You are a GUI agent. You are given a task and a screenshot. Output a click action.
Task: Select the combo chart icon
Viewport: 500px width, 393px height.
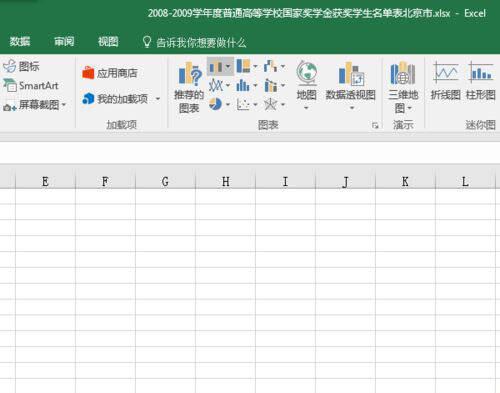(271, 86)
